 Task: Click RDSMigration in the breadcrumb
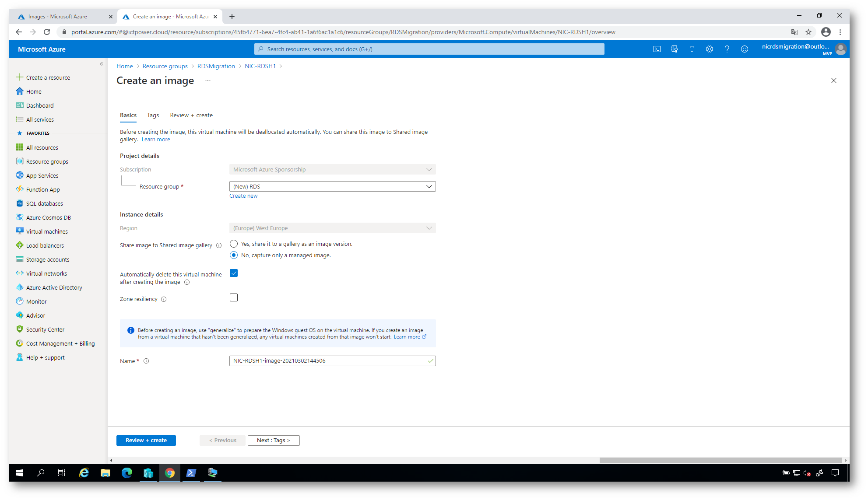click(x=216, y=66)
